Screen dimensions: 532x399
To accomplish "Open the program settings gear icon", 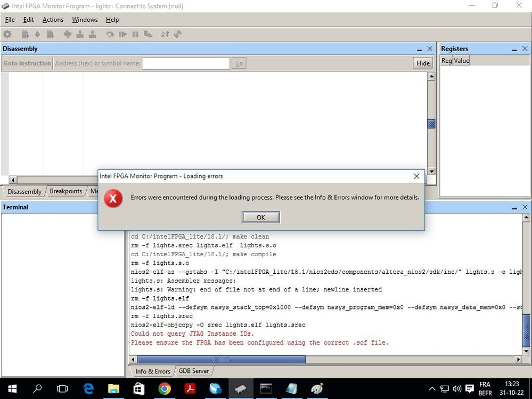I will tap(7, 34).
